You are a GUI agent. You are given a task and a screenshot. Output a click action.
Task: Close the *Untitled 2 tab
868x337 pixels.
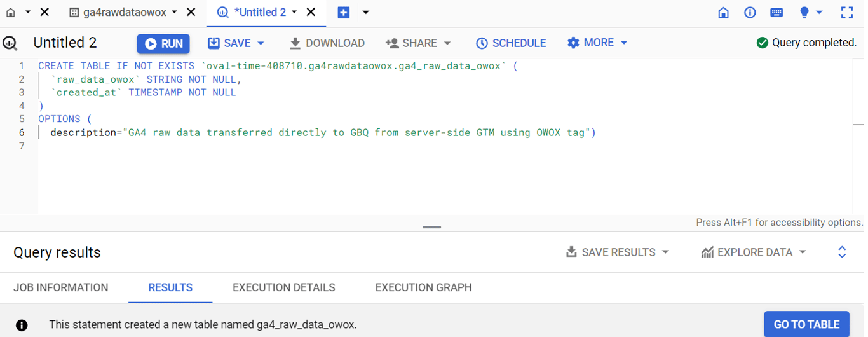coord(311,12)
